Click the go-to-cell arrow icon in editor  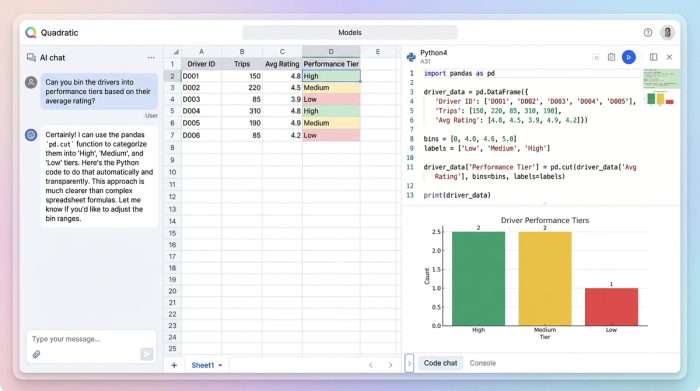pos(596,57)
